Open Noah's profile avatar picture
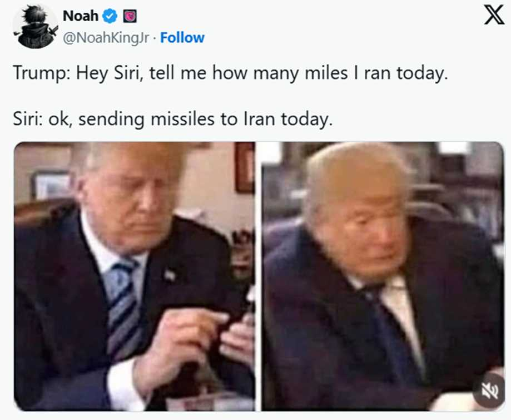This screenshot has width=511, height=420. point(36,26)
